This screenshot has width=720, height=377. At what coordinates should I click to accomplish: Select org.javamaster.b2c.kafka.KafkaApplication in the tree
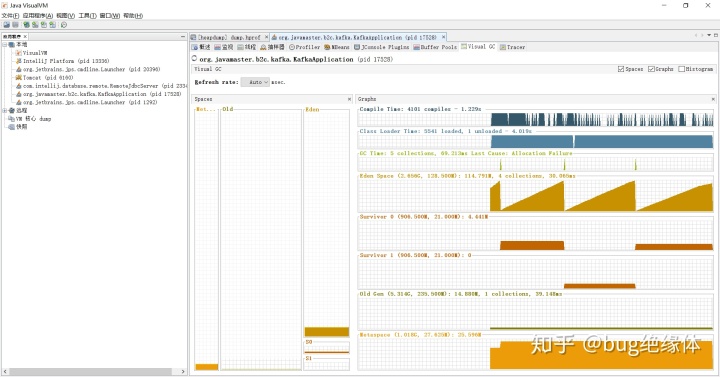tap(98, 94)
